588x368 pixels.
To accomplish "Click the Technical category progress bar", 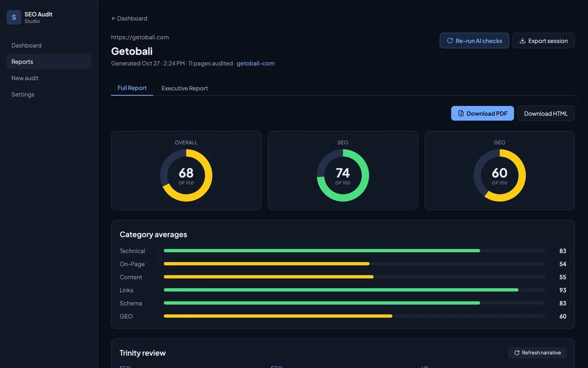I will pos(354,251).
